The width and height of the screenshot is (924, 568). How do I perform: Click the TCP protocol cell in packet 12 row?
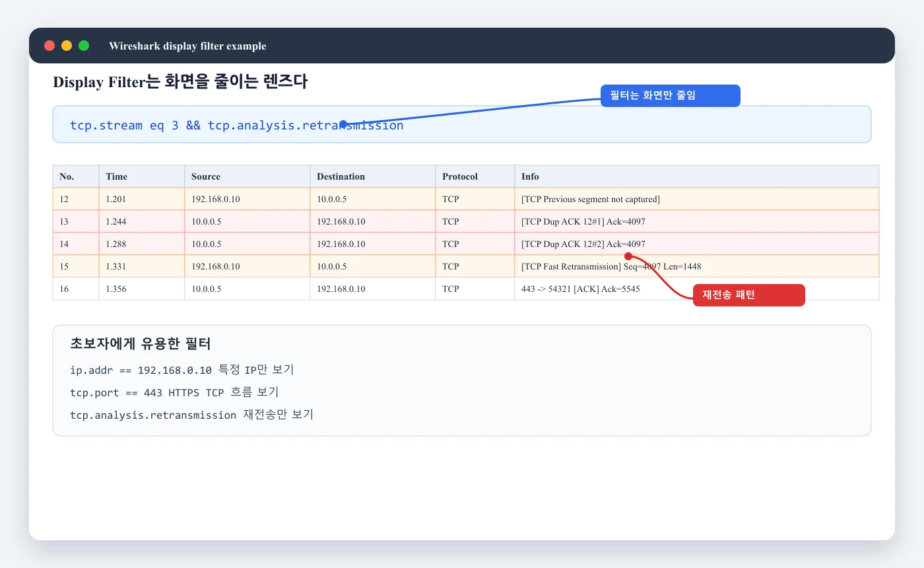pos(475,199)
